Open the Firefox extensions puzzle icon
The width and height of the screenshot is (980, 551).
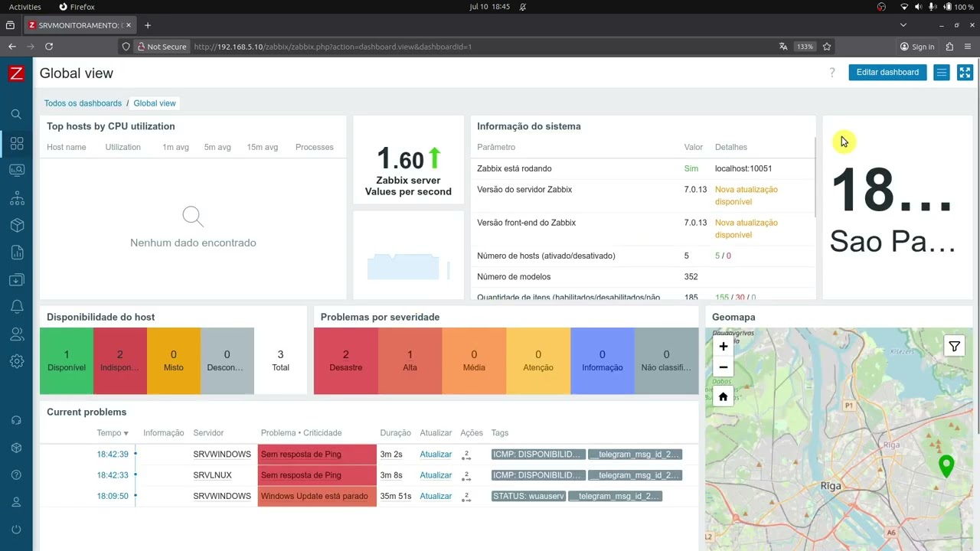coord(949,47)
